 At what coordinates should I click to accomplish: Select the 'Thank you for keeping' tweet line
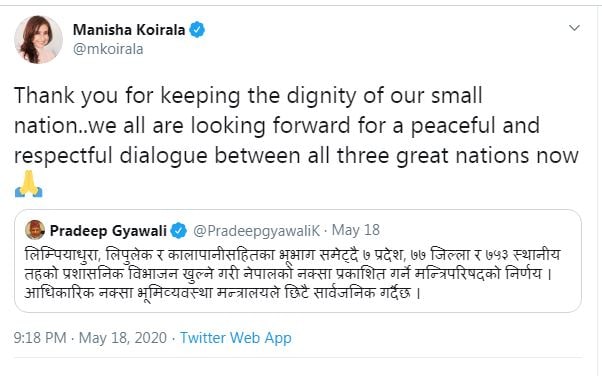pyautogui.click(x=248, y=96)
